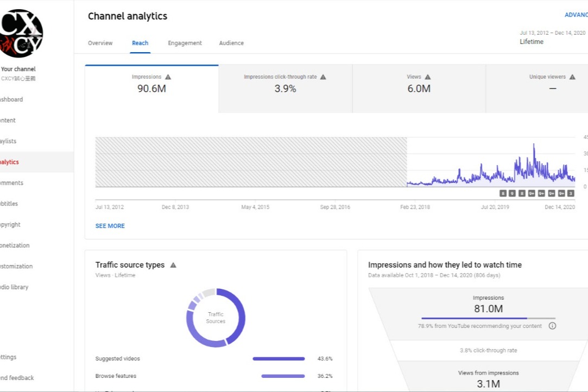Image resolution: width=588 pixels, height=392 pixels.
Task: Select the Unique viewers metric card
Action: 543,88
